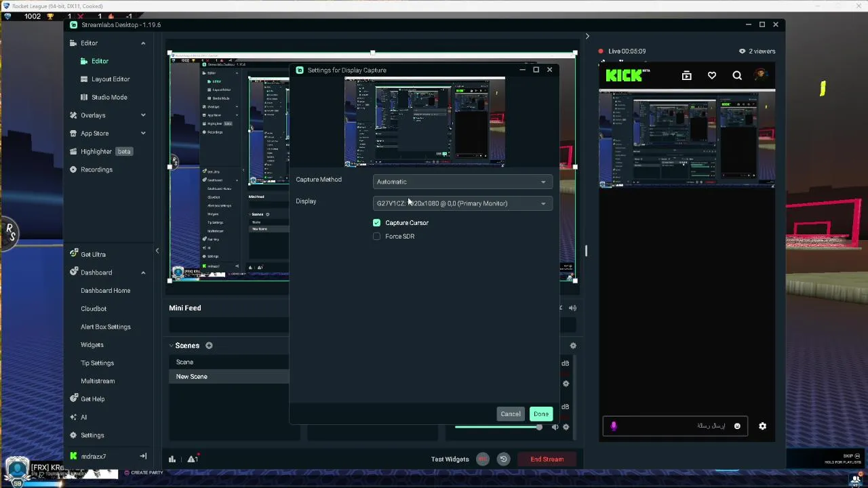Open Streamlabs Settings gear in sidebar
Image resolution: width=868 pixels, height=488 pixels.
[73, 435]
